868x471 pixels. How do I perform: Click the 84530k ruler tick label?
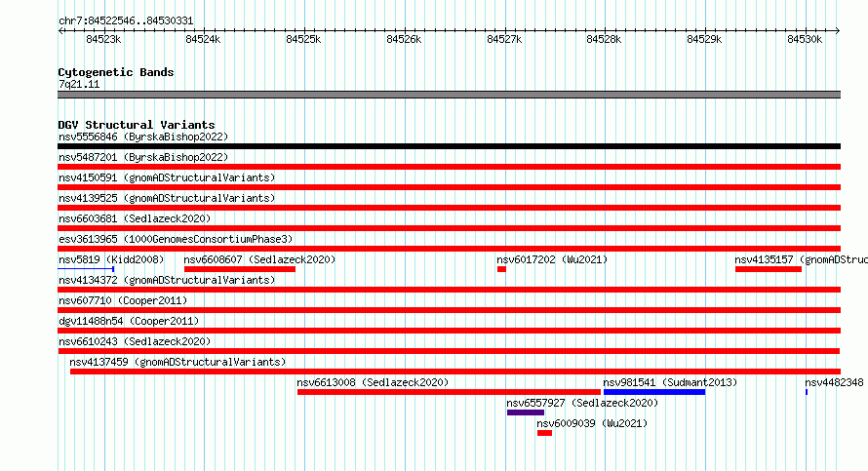[x=805, y=39]
